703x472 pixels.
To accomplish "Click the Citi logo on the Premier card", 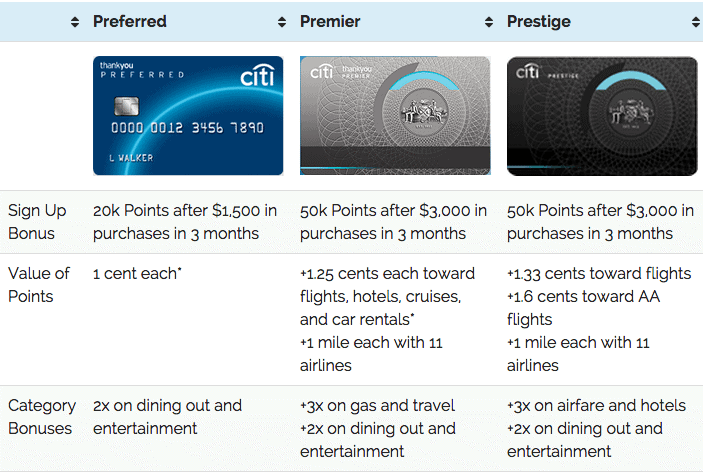I will pyautogui.click(x=322, y=71).
